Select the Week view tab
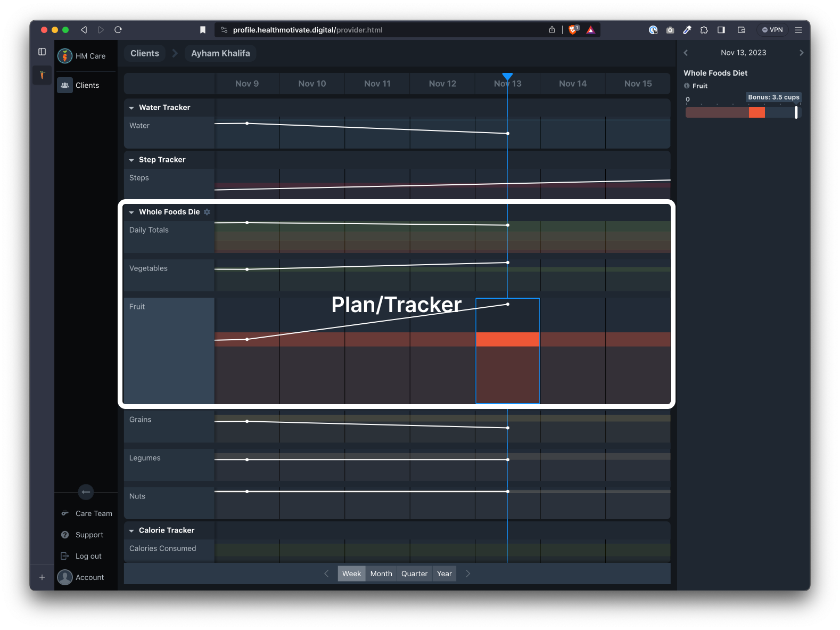This screenshot has height=630, width=840. 351,574
